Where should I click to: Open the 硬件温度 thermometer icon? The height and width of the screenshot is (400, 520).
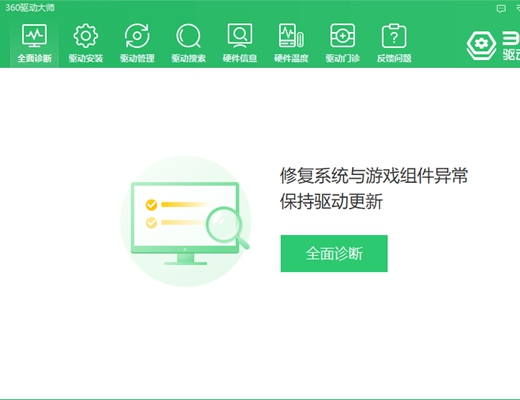pos(291,35)
